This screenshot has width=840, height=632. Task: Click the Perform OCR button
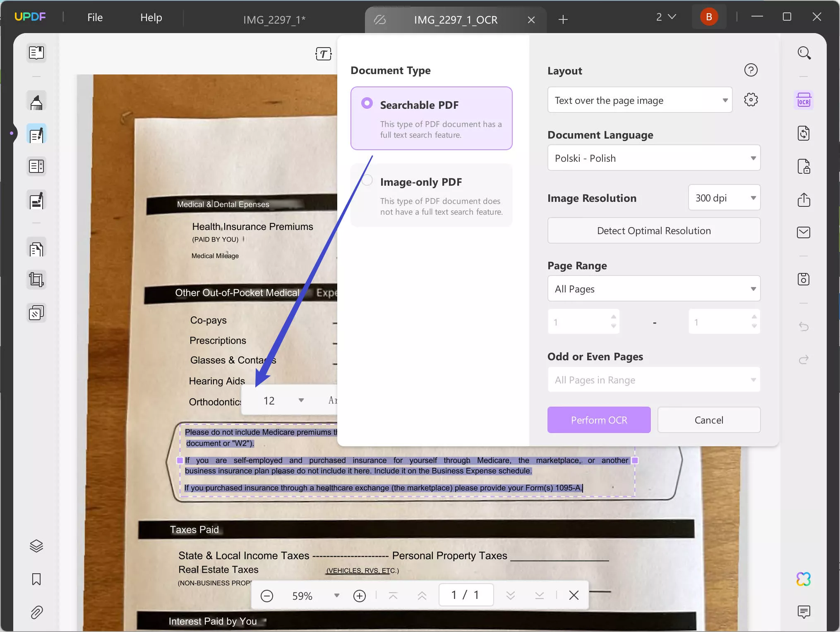599,420
